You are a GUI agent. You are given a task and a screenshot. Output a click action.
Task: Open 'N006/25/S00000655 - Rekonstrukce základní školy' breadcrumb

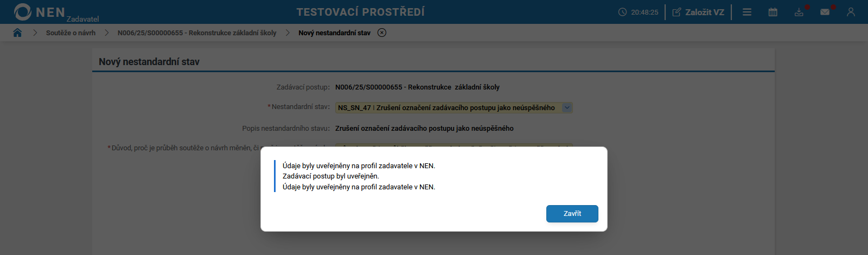(197, 33)
